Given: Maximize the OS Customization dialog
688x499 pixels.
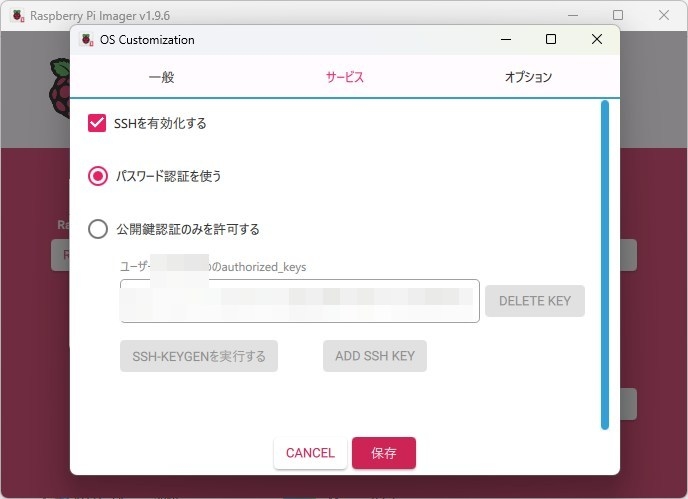Looking at the screenshot, I should (551, 40).
